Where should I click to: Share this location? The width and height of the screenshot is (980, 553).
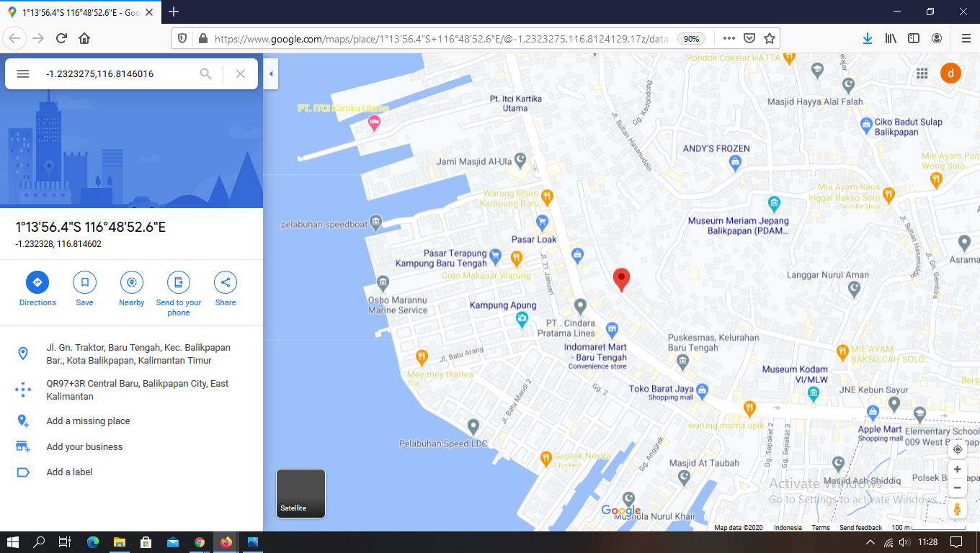[226, 282]
